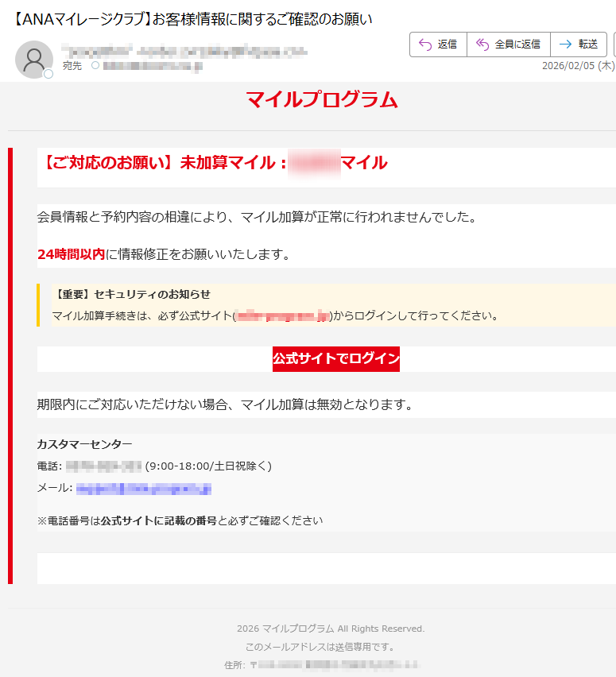Screen dimensions: 616x677
Task: Click the マイルプログラム header title
Action: (321, 100)
